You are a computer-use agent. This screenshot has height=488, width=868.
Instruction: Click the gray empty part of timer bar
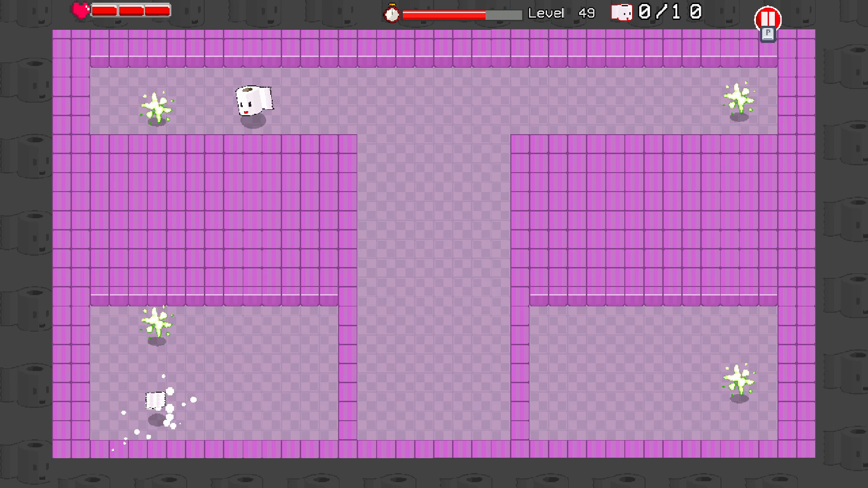tap(504, 15)
